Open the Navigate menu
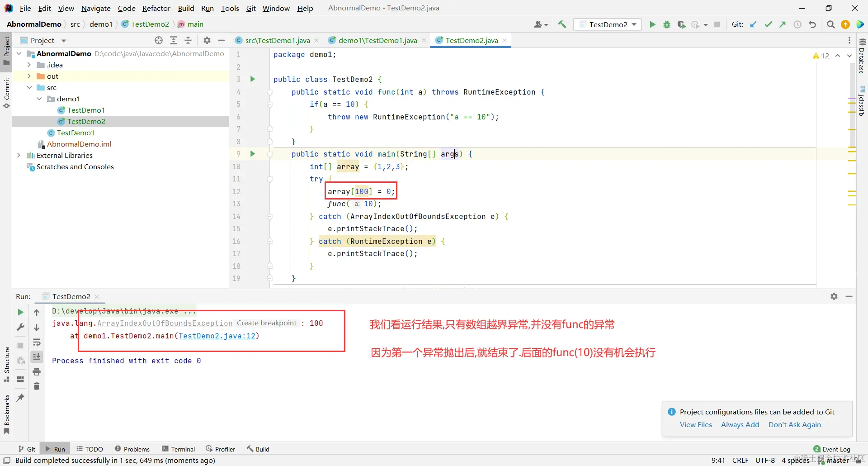Image resolution: width=868 pixels, height=466 pixels. click(x=96, y=8)
